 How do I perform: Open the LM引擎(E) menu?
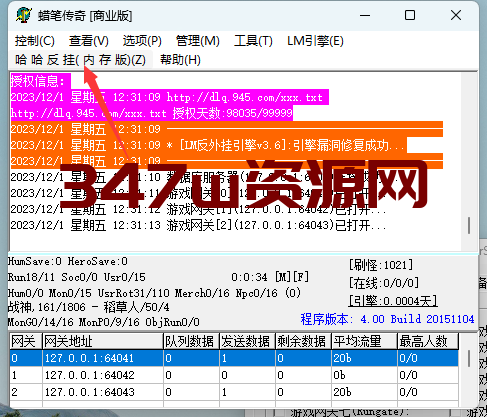315,41
